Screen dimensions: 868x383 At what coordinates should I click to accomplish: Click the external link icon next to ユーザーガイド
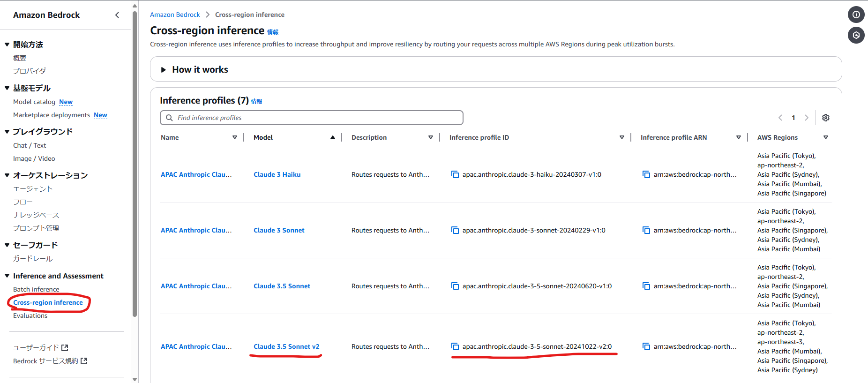[65, 347]
